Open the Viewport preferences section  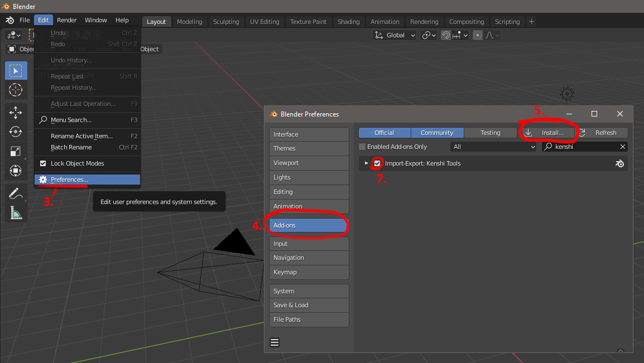tap(309, 163)
